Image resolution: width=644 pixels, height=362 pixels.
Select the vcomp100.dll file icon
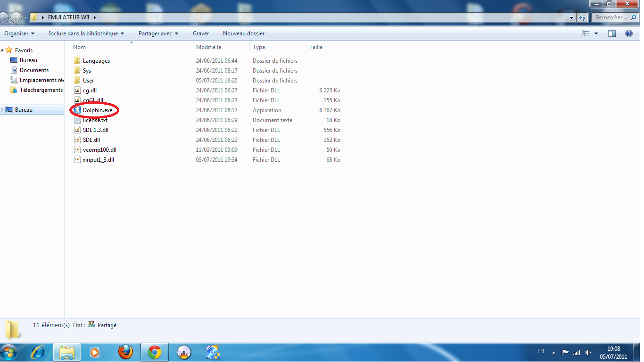pyautogui.click(x=77, y=150)
